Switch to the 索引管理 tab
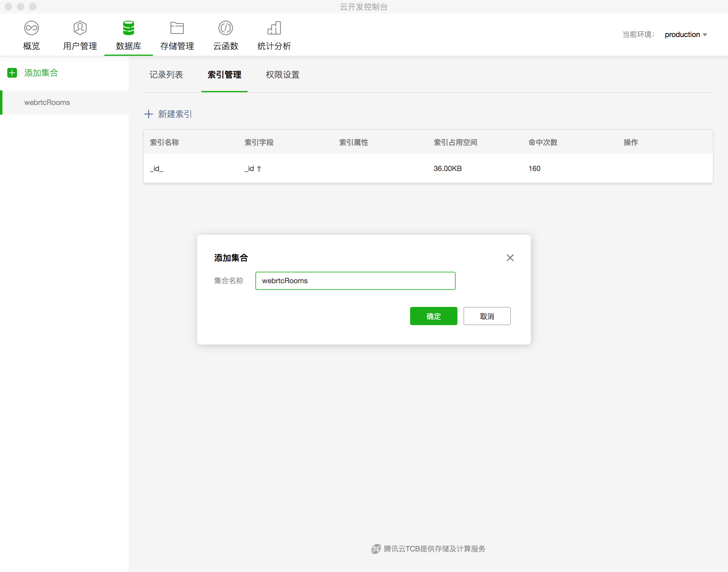The width and height of the screenshot is (728, 572). coord(224,75)
